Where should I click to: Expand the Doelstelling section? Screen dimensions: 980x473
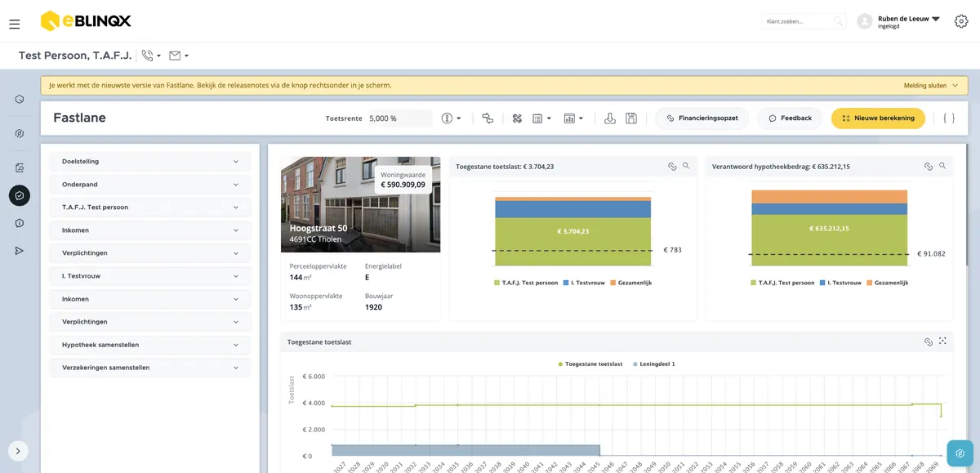[x=151, y=162]
